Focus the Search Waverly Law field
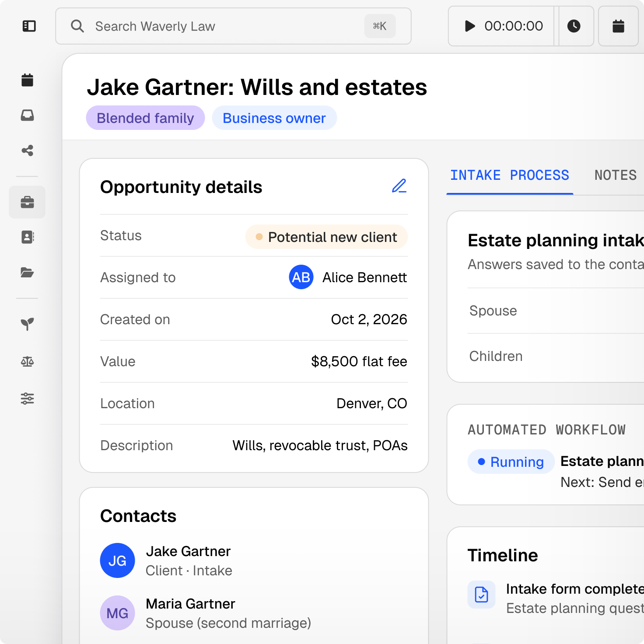 (233, 26)
